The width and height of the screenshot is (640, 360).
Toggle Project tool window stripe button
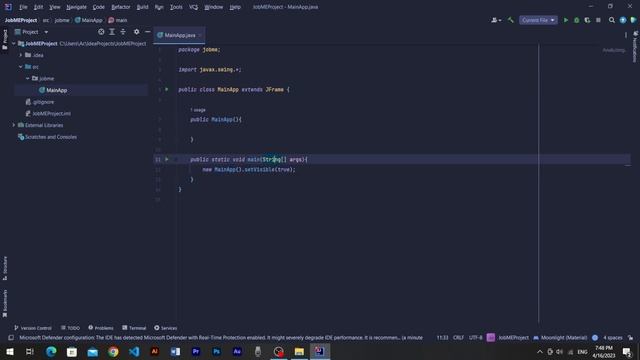tap(5, 40)
